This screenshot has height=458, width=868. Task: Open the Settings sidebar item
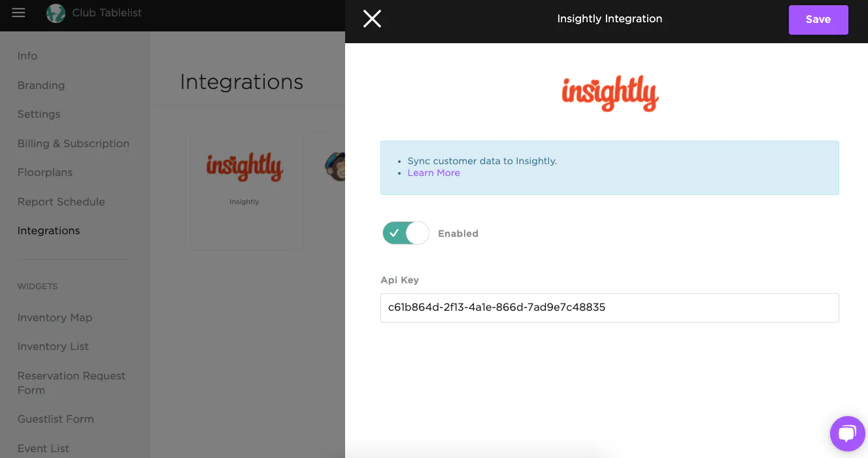39,114
